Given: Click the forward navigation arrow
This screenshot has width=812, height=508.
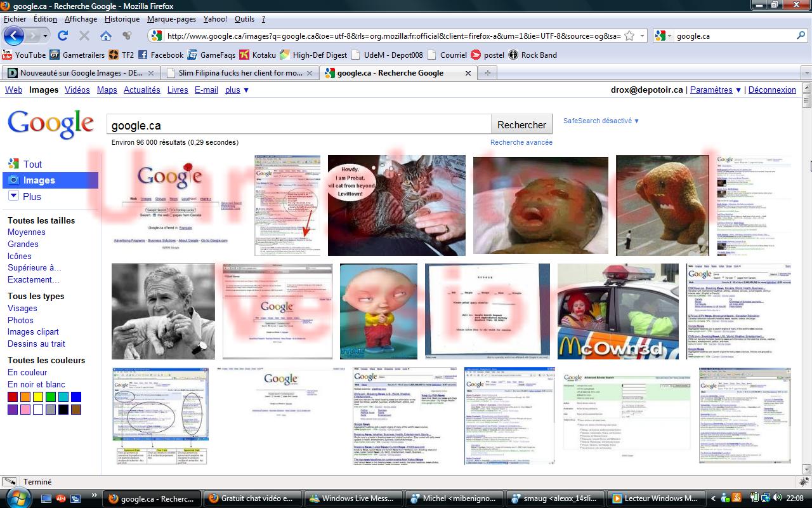Looking at the screenshot, I should click(33, 36).
